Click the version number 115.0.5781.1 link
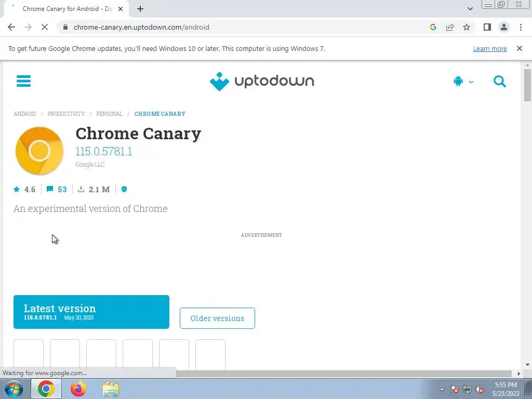 point(104,151)
